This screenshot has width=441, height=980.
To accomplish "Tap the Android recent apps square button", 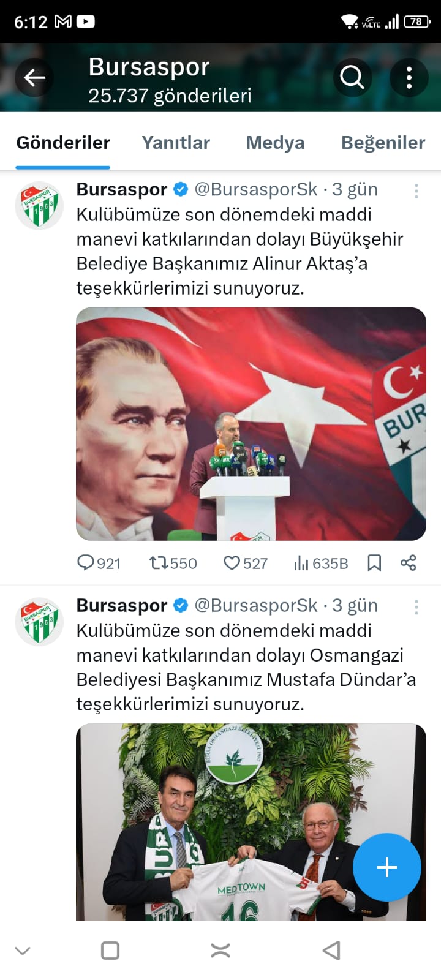I will 110,951.
